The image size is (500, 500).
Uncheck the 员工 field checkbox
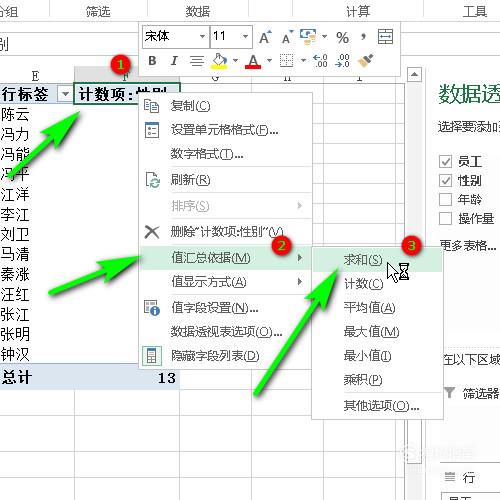pyautogui.click(x=445, y=162)
